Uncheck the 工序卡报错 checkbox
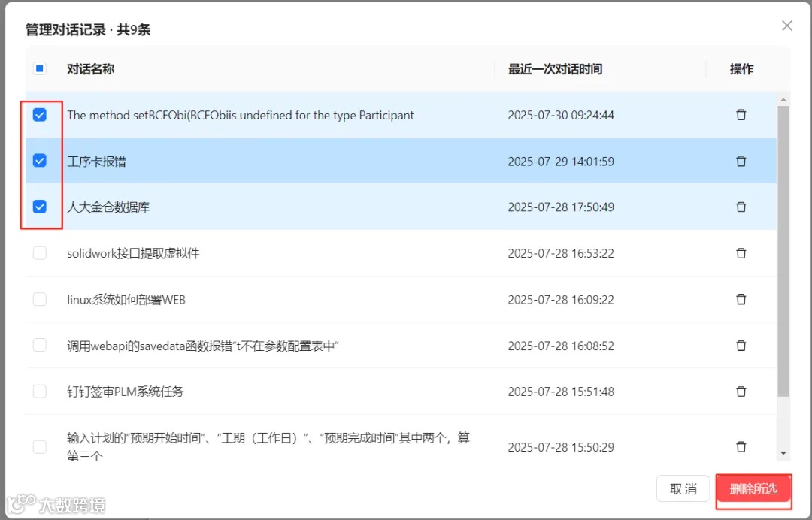812x520 pixels. pos(40,161)
